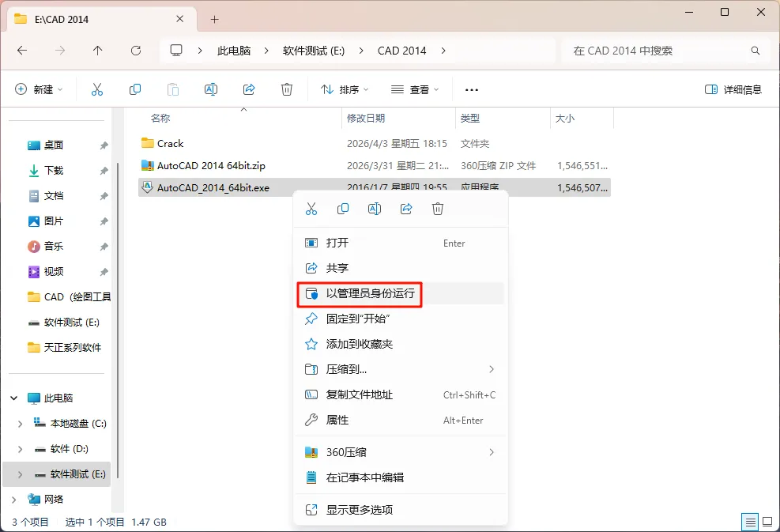Click the Copy icon in the context menu

tap(343, 209)
